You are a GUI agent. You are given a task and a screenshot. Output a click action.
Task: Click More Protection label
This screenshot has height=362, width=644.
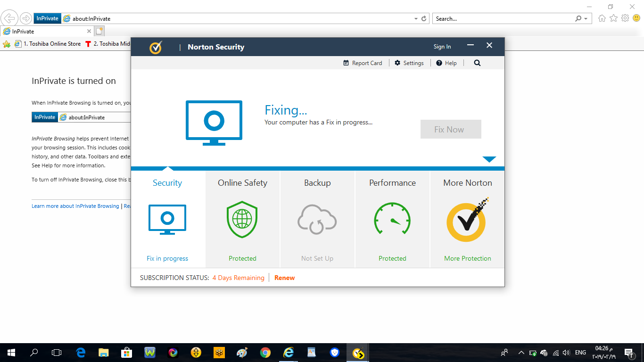[468, 258]
